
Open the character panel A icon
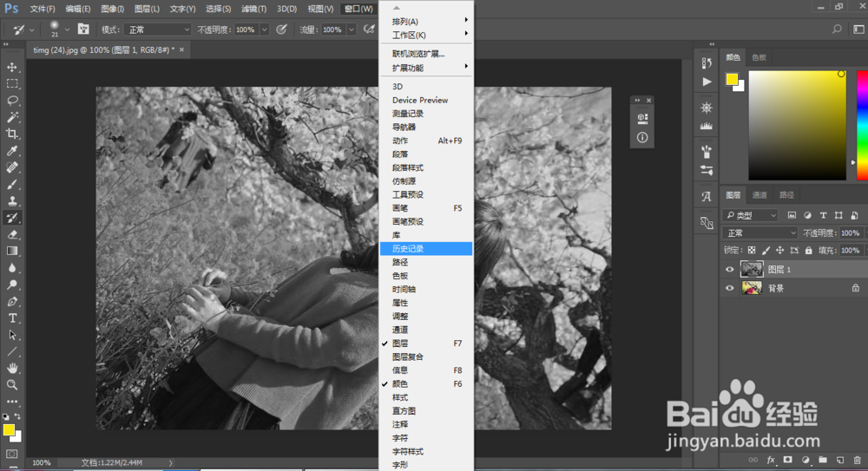pyautogui.click(x=707, y=196)
